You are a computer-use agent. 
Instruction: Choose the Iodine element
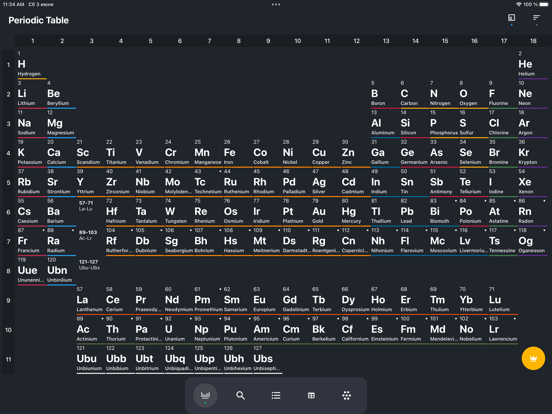(x=503, y=183)
